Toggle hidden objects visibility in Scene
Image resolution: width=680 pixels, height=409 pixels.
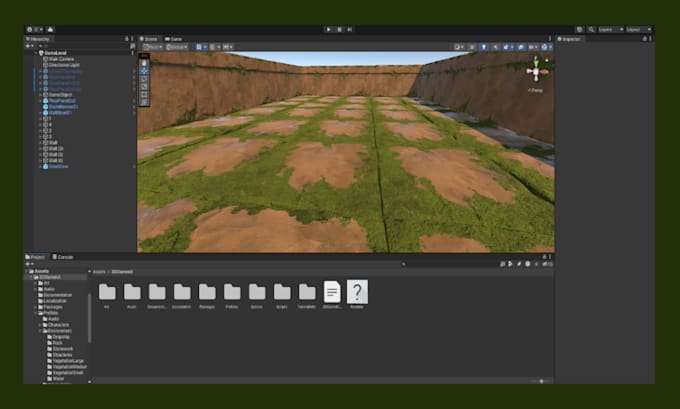[x=520, y=47]
